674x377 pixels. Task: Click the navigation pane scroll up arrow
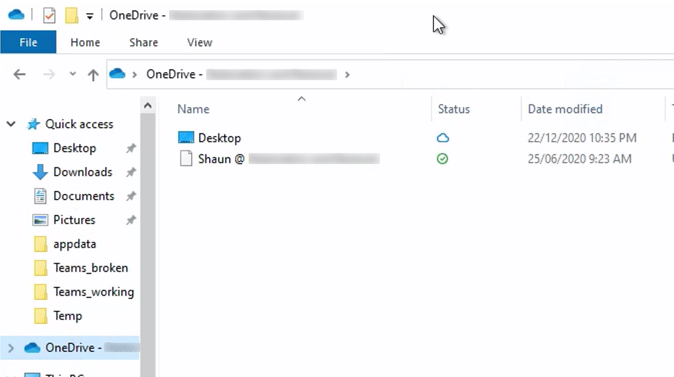(148, 105)
